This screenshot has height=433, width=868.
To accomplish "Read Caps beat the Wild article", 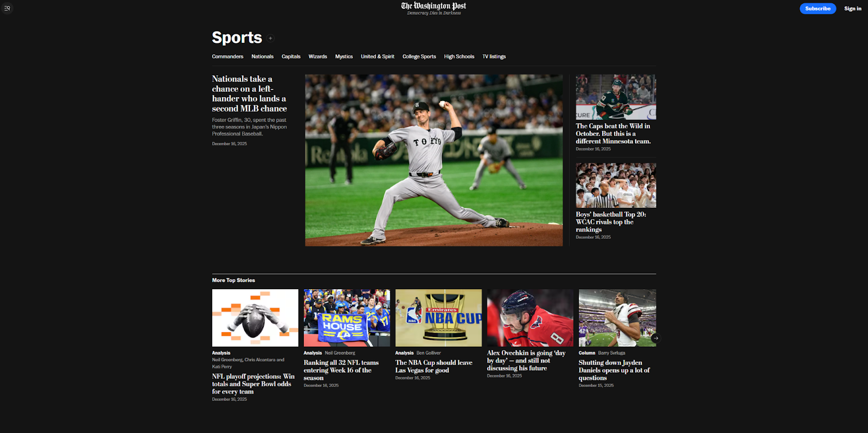I will pos(614,133).
